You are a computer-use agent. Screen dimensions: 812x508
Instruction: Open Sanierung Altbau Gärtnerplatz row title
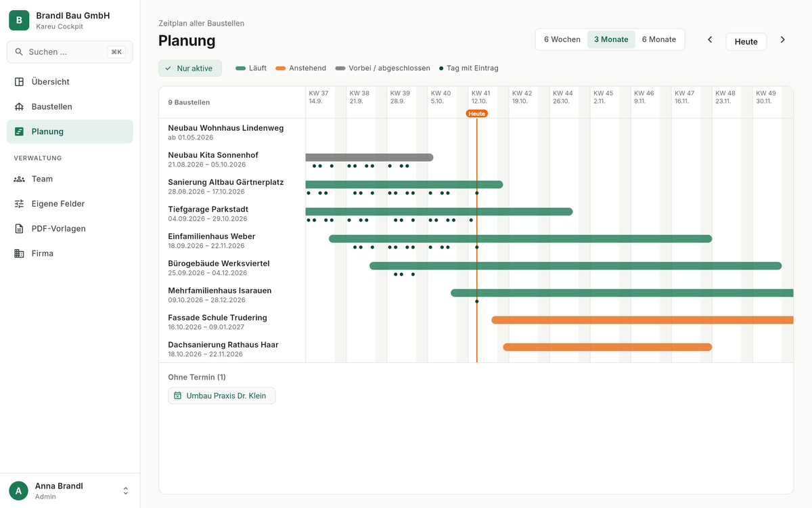[226, 182]
